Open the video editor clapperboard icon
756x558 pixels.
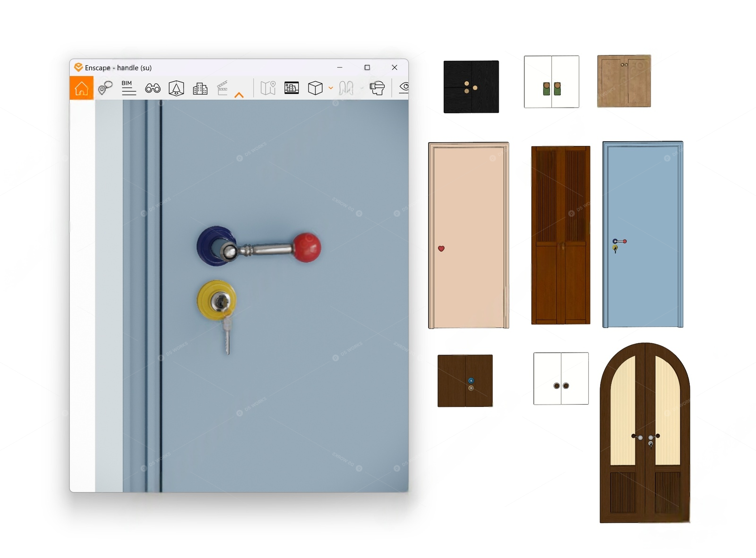coord(222,88)
